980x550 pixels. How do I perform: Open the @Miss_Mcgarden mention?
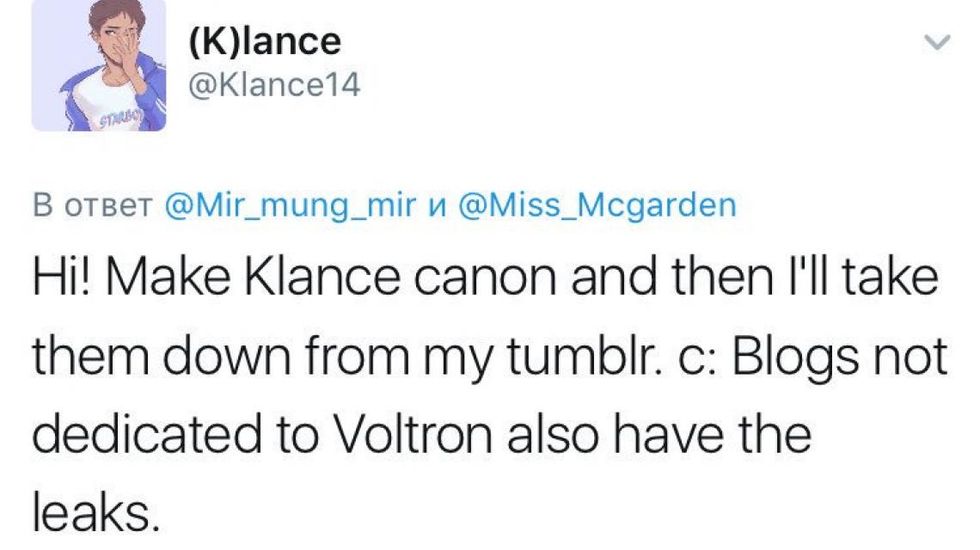click(596, 206)
